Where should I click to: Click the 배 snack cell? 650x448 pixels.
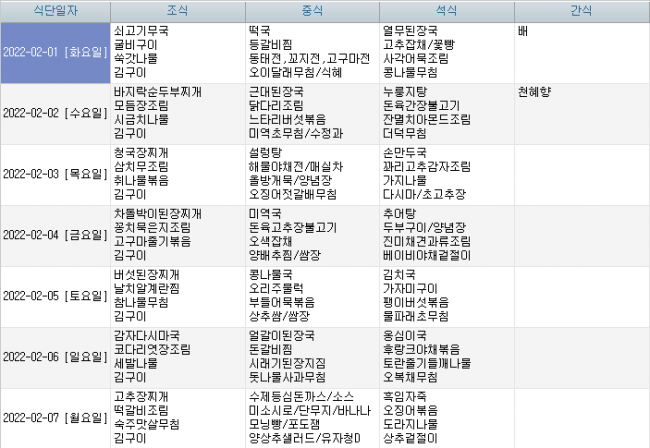[x=523, y=31]
